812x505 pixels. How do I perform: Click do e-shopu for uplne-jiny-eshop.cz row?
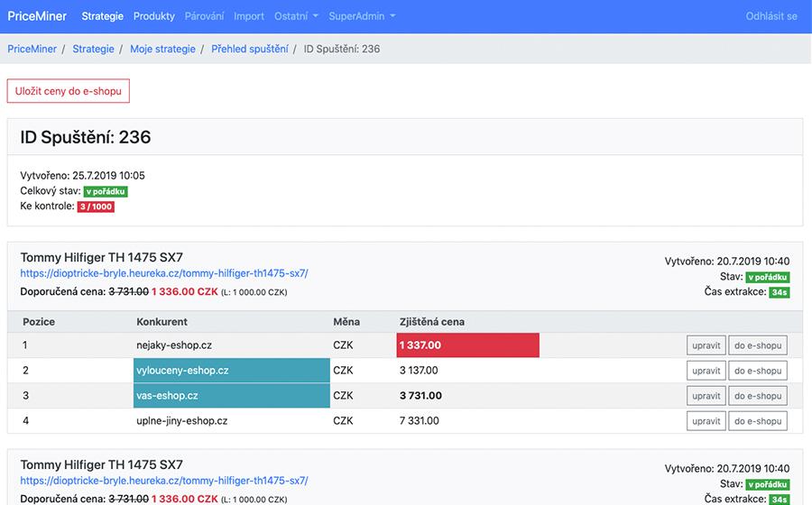(758, 421)
